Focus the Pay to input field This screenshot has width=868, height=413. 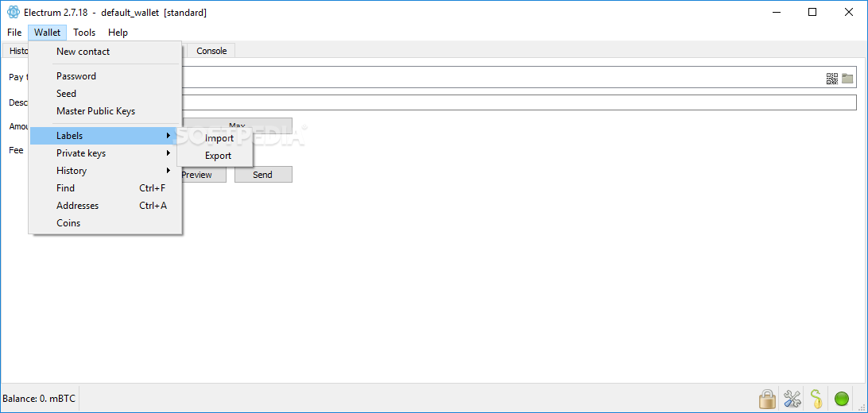click(519, 77)
